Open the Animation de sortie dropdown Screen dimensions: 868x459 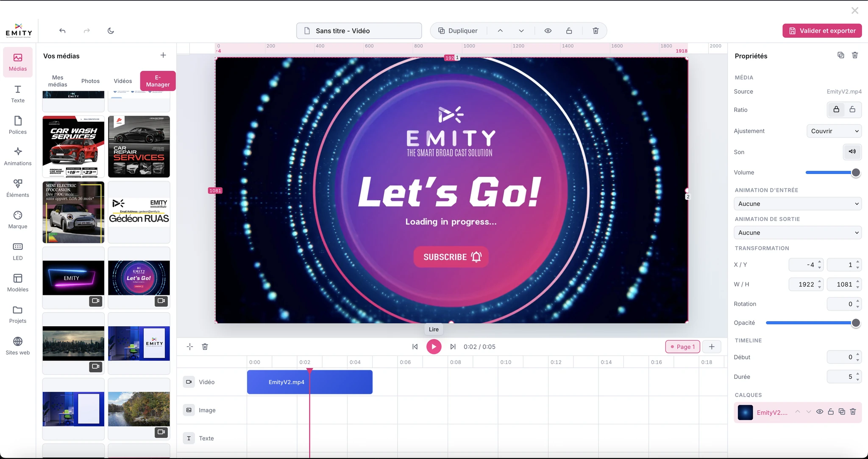798,232
